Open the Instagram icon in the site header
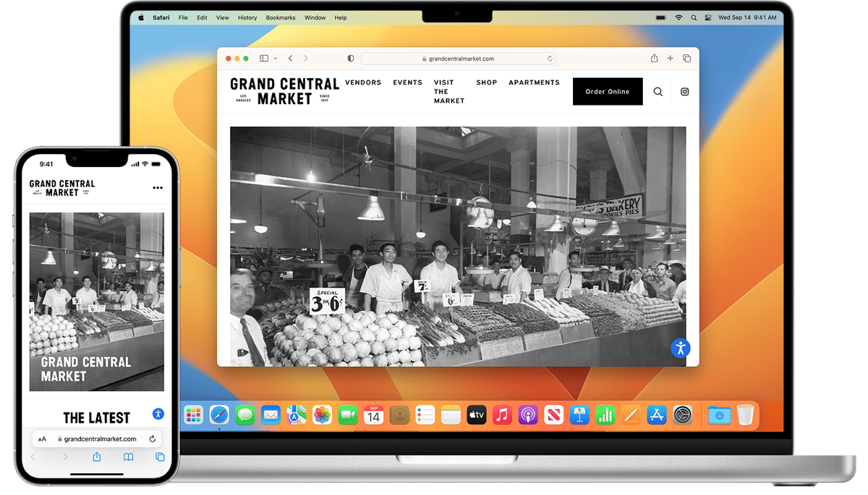Viewport: 868px width, 495px height. pos(684,92)
